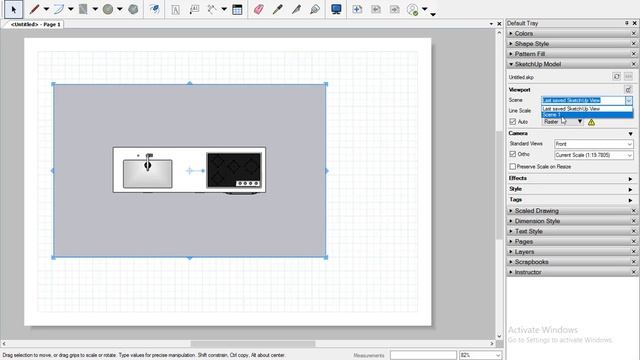Enable Preserve Scale on Resize

pyautogui.click(x=513, y=167)
